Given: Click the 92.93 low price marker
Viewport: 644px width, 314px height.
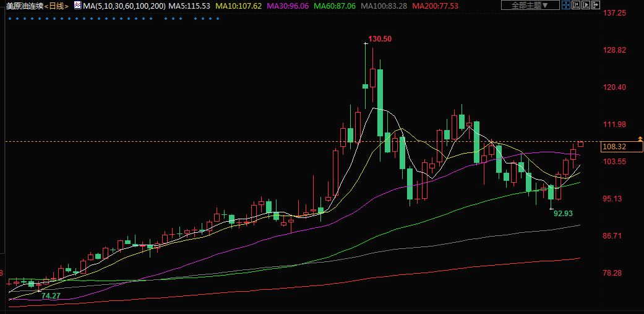Looking at the screenshot, I should point(563,213).
